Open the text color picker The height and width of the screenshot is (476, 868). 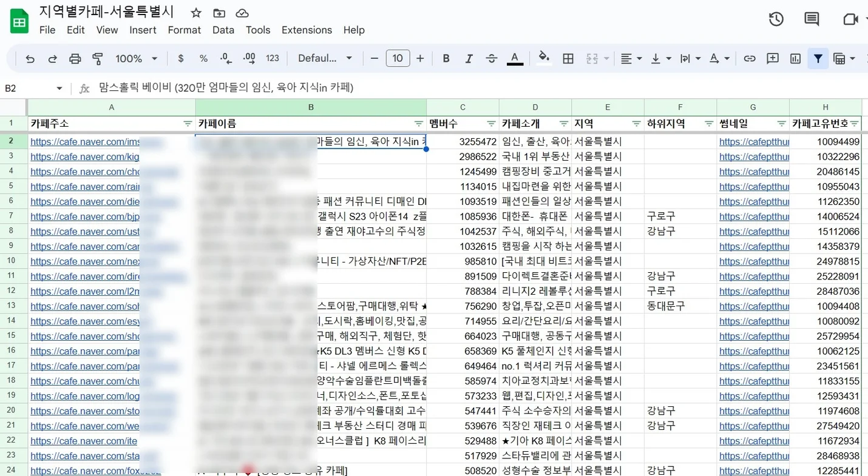pos(515,59)
